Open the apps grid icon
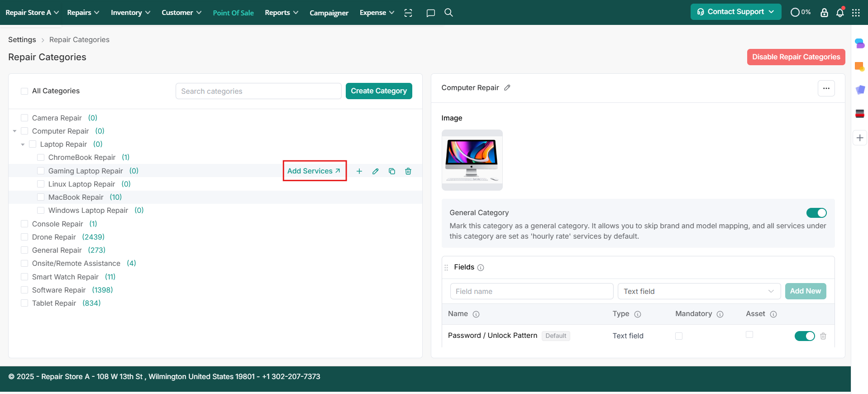Viewport: 868px width, 394px height. pyautogui.click(x=856, y=13)
